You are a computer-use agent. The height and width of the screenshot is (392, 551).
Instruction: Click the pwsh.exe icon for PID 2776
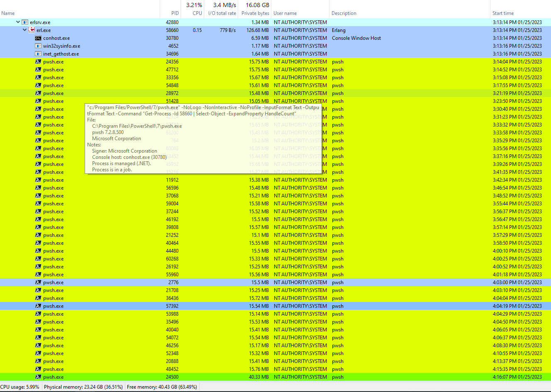point(37,282)
